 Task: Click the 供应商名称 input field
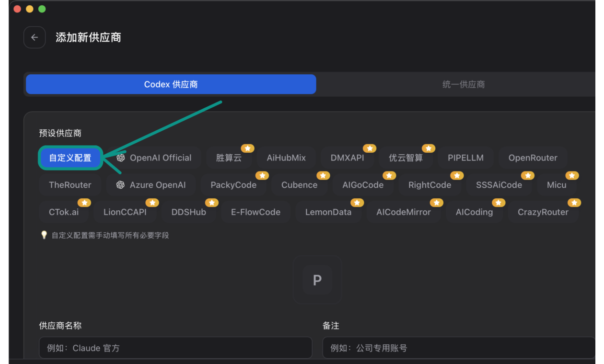coord(176,348)
